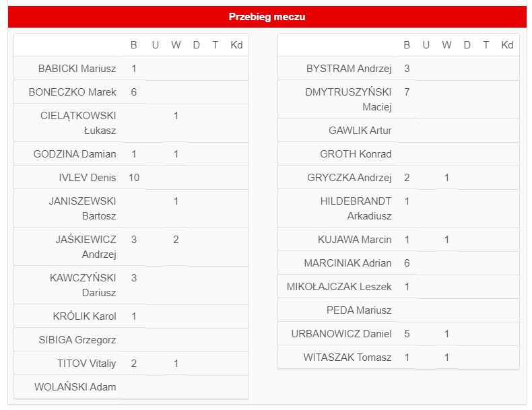
Task: Select player BABICKI Mariusz row
Action: (131, 69)
